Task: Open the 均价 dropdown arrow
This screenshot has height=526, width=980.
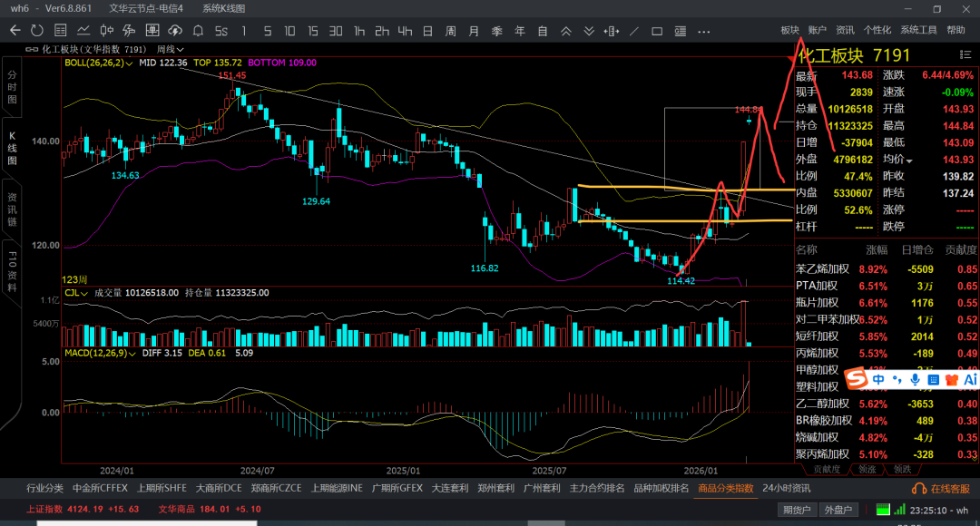Action: tap(909, 161)
